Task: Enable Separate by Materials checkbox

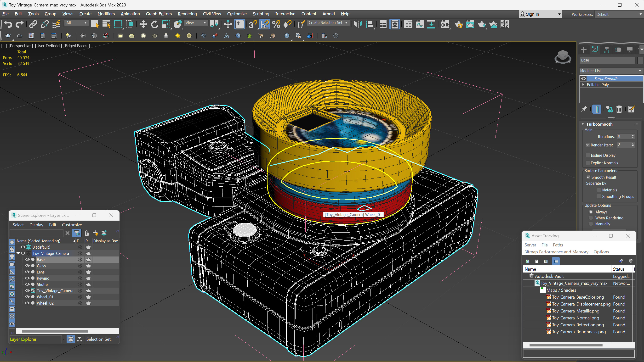Action: click(x=599, y=190)
